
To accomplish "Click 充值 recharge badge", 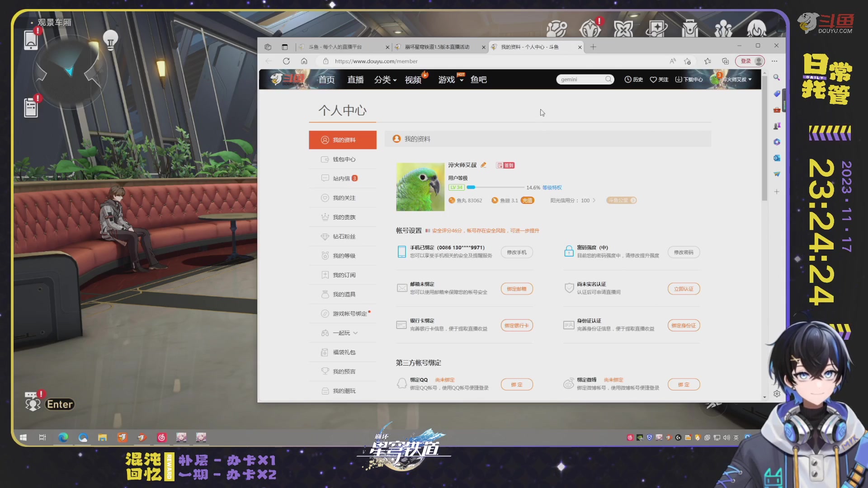I will (527, 201).
